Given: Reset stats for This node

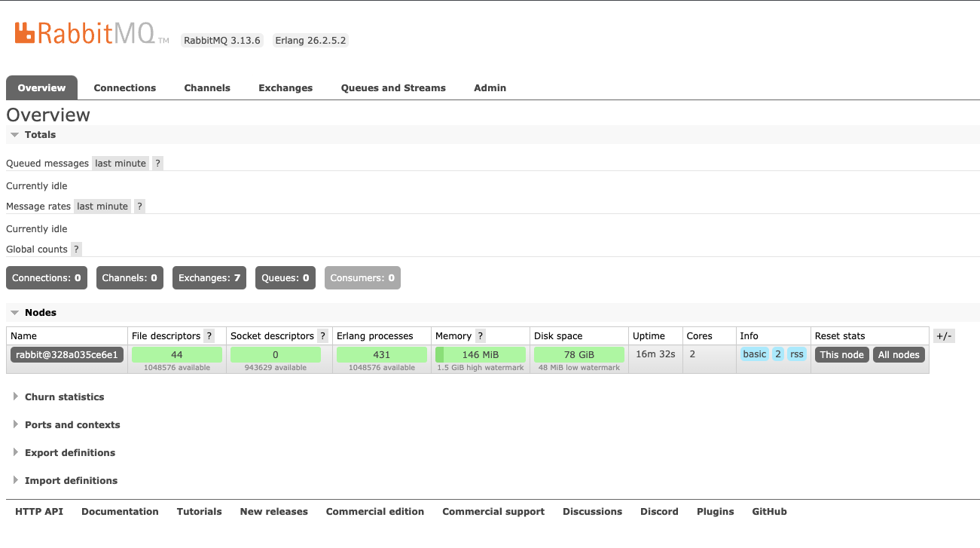Looking at the screenshot, I should coord(842,355).
